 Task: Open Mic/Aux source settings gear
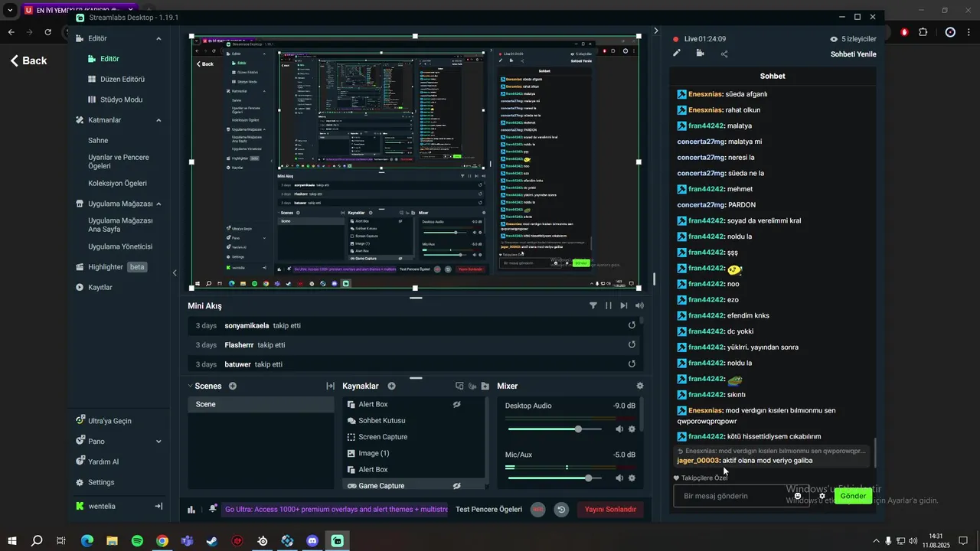click(632, 478)
